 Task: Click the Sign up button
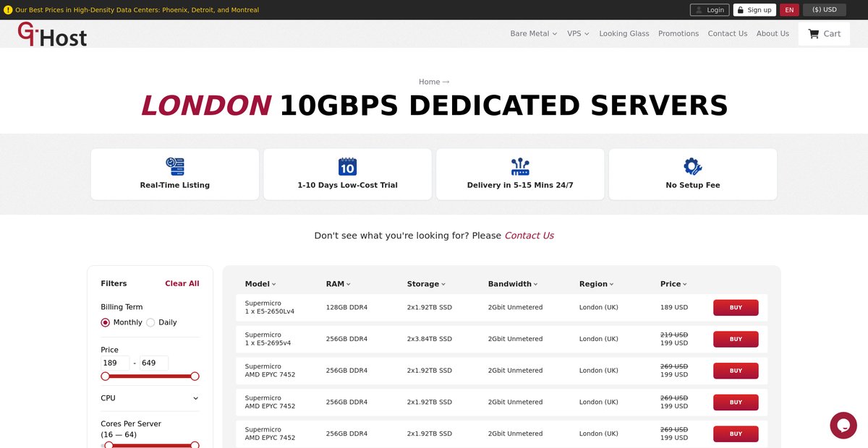click(754, 10)
